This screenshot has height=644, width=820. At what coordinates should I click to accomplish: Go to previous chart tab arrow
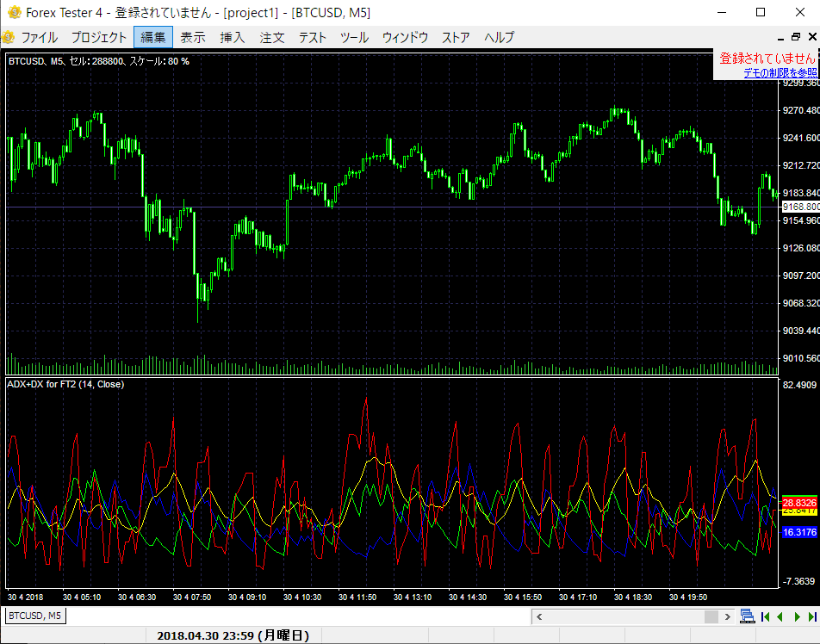(x=780, y=616)
